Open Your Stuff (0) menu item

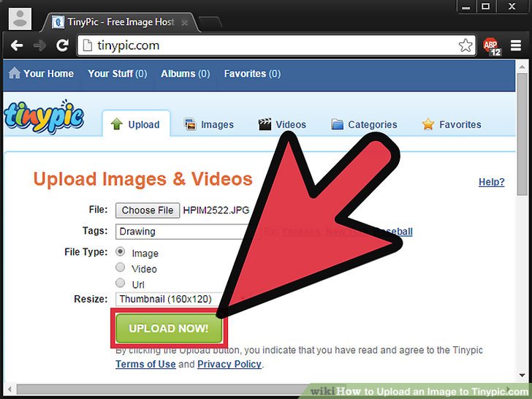point(118,74)
